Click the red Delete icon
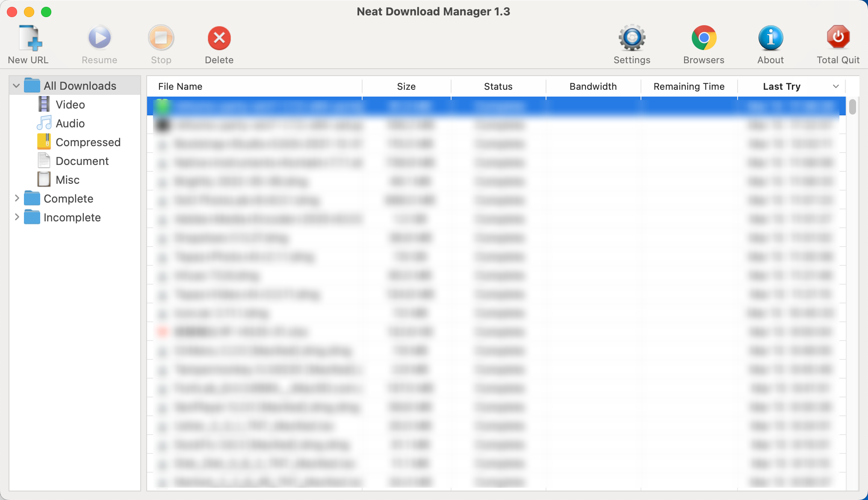 point(219,38)
